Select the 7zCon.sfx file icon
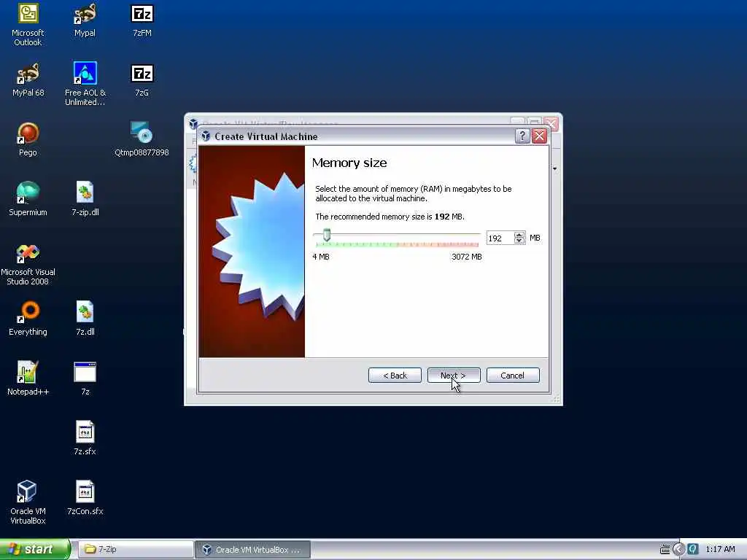The image size is (747, 560). click(85, 498)
